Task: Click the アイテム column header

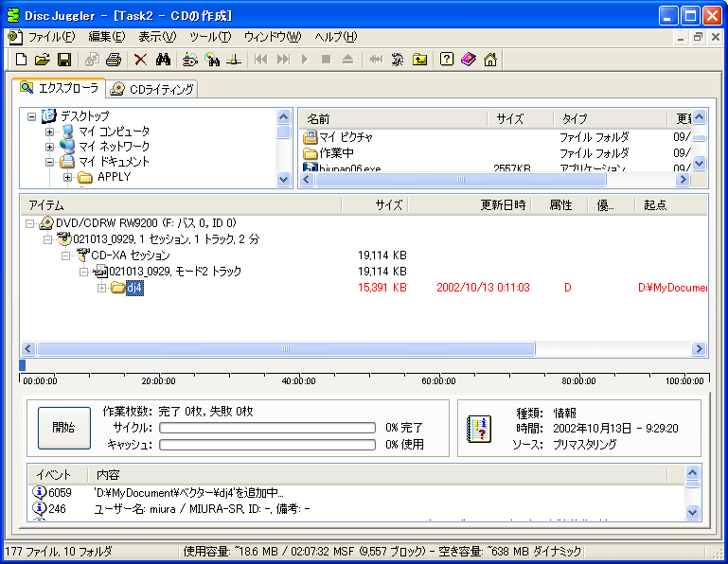Action: pyautogui.click(x=181, y=205)
